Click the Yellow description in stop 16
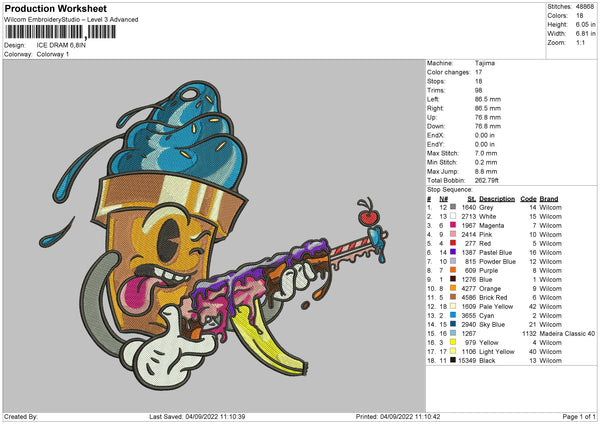Screen dimensions: 600x424 pos(489,342)
